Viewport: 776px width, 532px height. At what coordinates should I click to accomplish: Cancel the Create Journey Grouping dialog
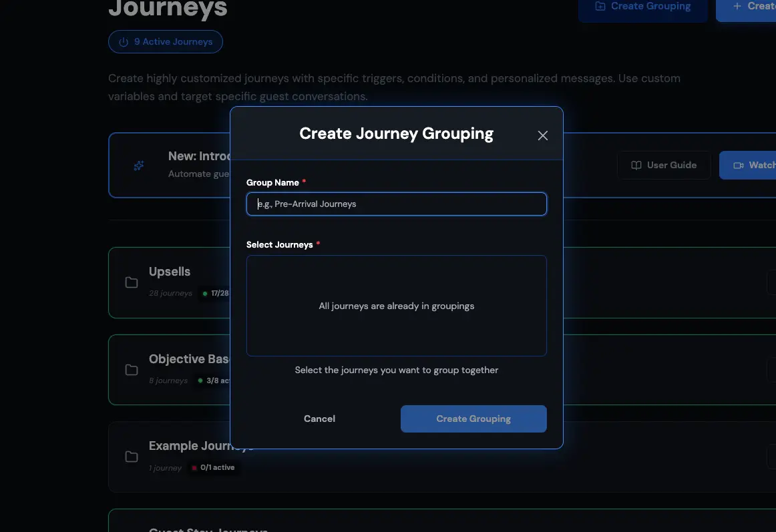coord(319,419)
